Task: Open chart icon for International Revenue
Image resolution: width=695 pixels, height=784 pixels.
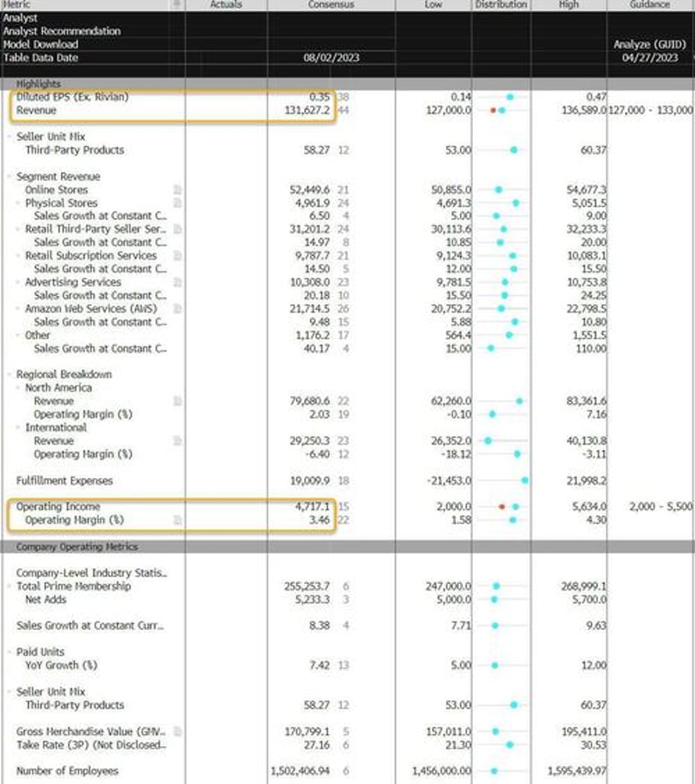Action: 177,440
